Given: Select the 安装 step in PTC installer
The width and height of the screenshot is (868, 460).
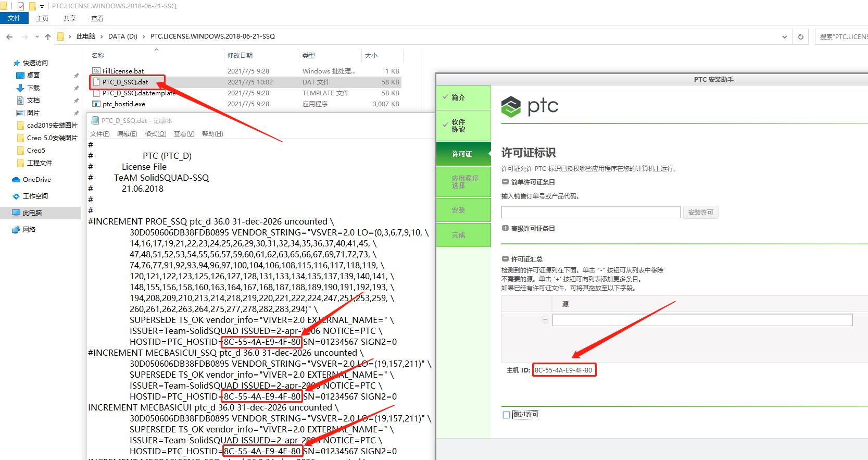Looking at the screenshot, I should coord(463,210).
